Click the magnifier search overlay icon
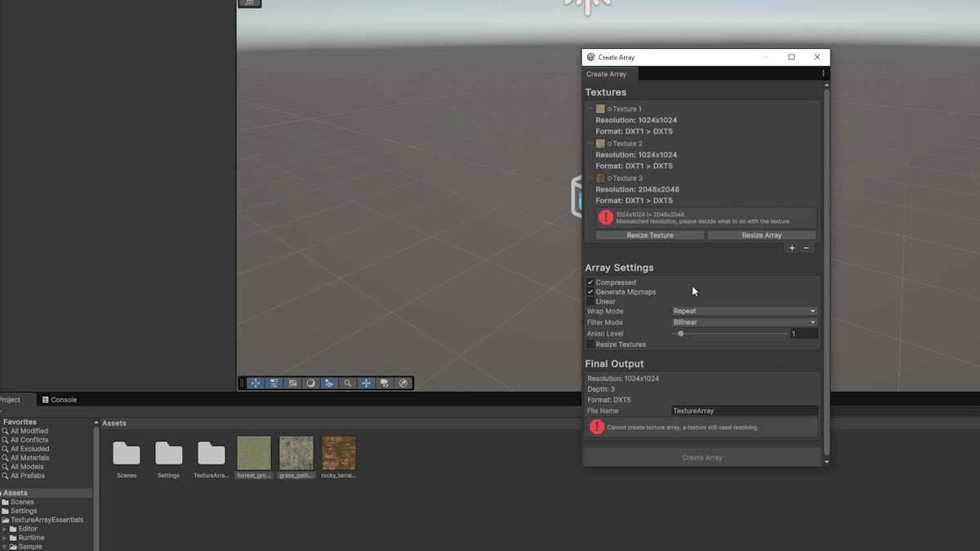The image size is (980, 551). pyautogui.click(x=348, y=383)
